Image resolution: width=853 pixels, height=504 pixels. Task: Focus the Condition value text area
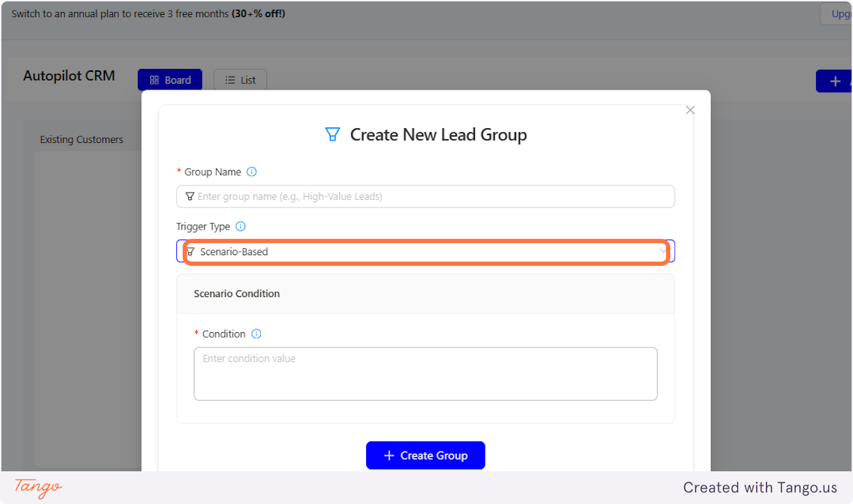tap(426, 374)
